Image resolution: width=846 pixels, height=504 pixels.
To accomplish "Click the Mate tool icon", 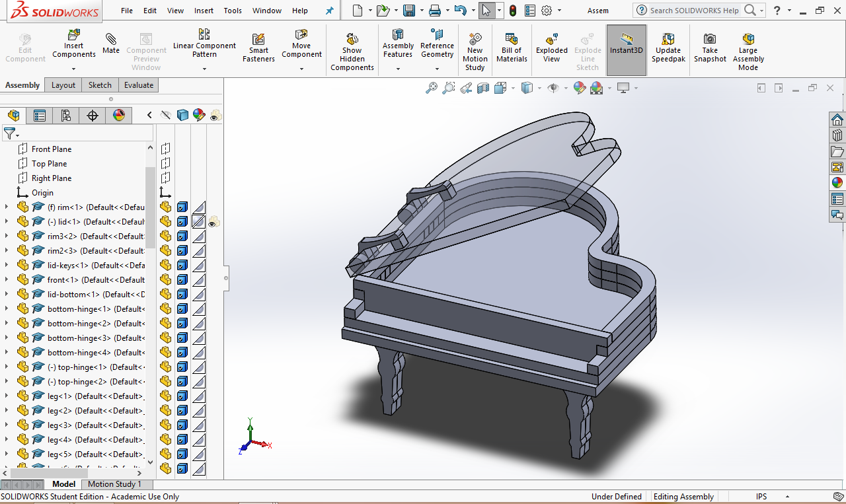I will pos(111,44).
